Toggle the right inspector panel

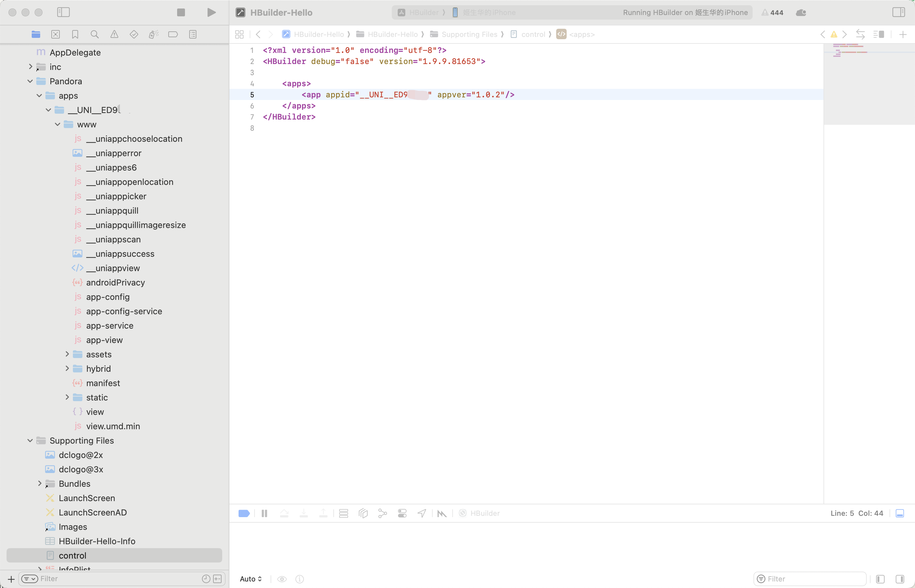[x=898, y=13]
